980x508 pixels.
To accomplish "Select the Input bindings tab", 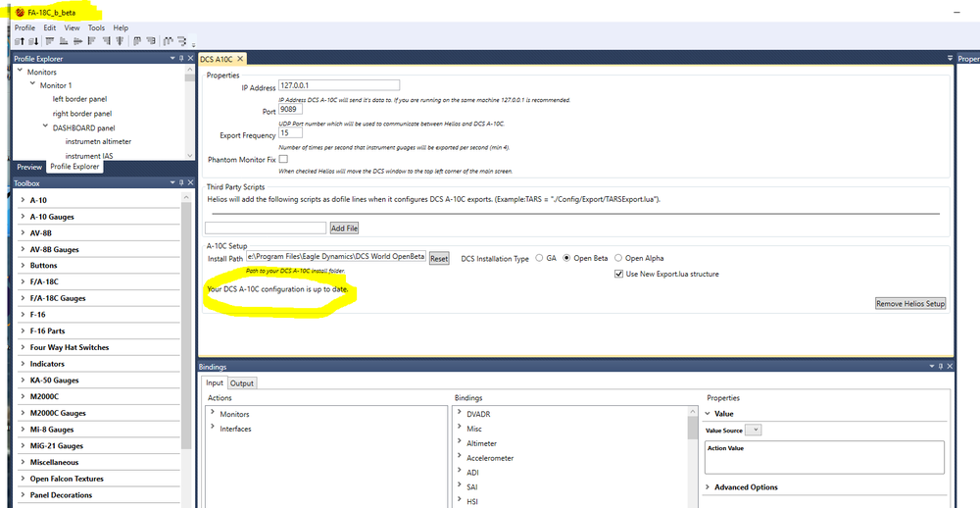I will (215, 382).
